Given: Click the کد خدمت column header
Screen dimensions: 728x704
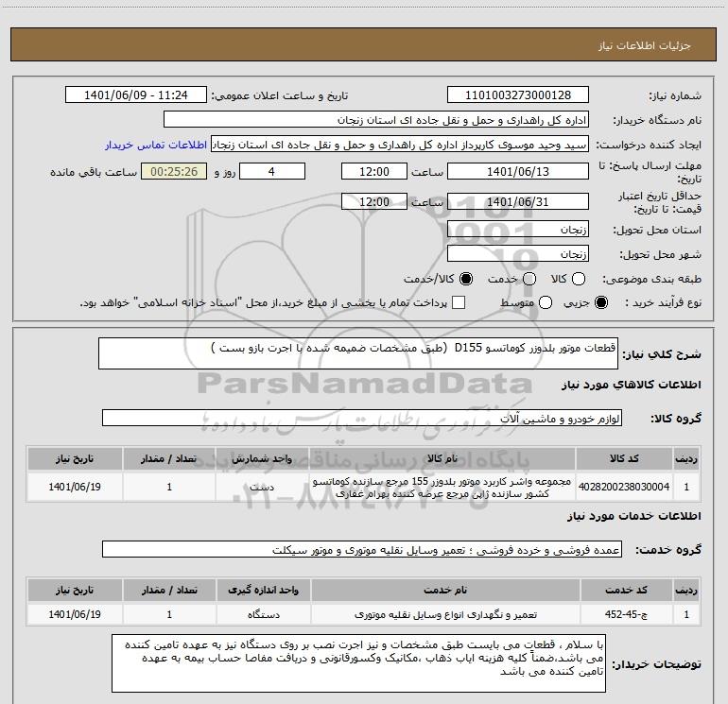Looking at the screenshot, I should [x=626, y=590].
